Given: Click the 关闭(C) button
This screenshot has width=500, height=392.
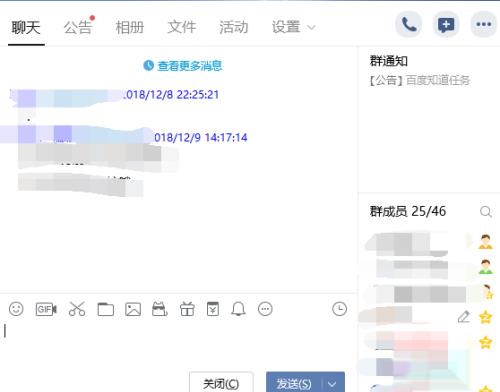Looking at the screenshot, I should tap(221, 383).
